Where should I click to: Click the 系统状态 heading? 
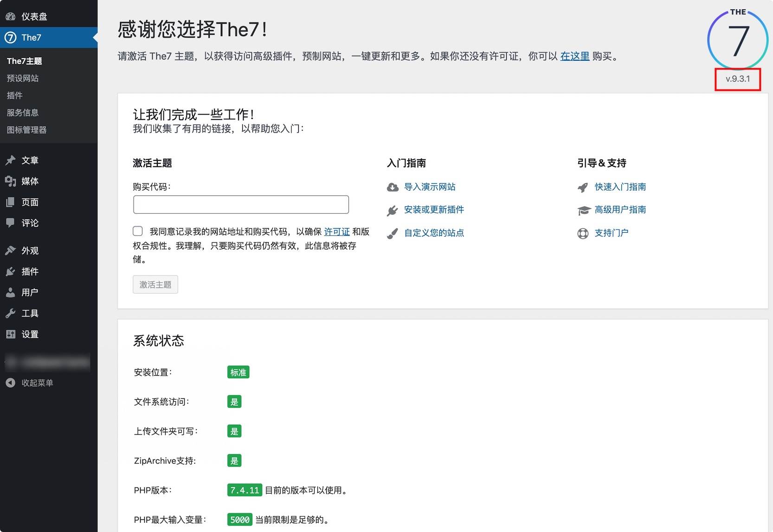(159, 341)
